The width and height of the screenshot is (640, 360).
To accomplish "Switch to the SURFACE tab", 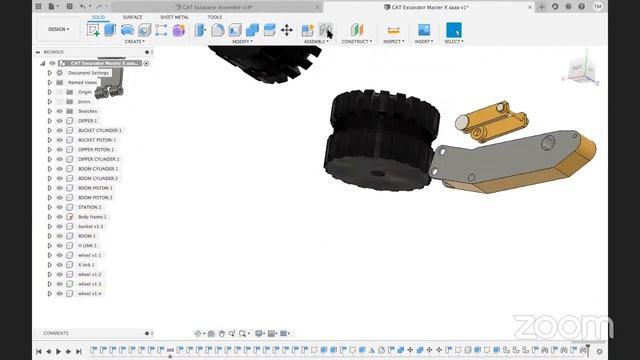I will [133, 17].
